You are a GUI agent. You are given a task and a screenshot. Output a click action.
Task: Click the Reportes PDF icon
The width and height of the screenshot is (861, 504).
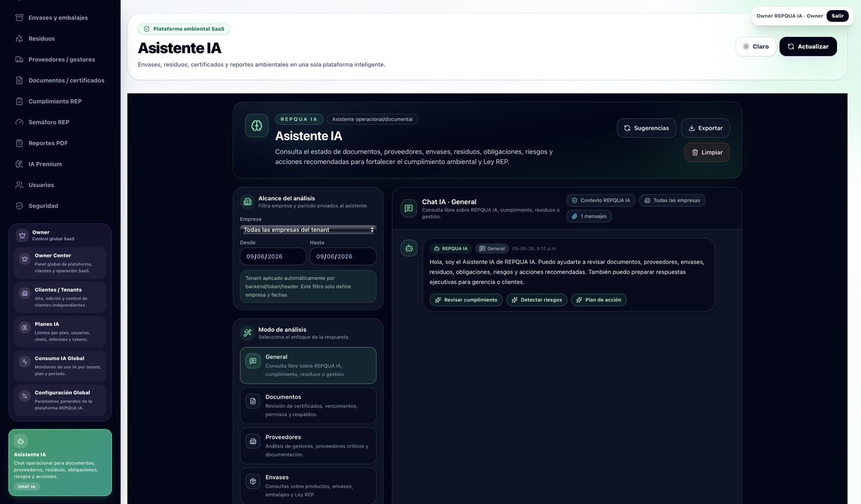[x=19, y=143]
